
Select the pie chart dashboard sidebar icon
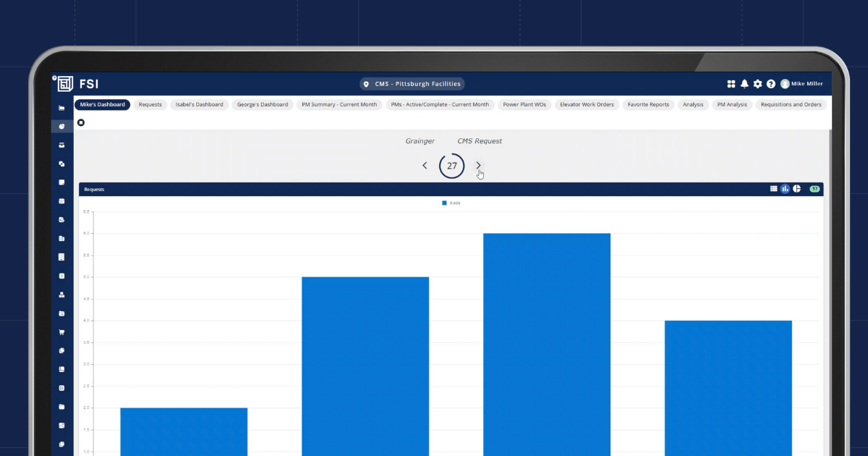click(x=61, y=126)
